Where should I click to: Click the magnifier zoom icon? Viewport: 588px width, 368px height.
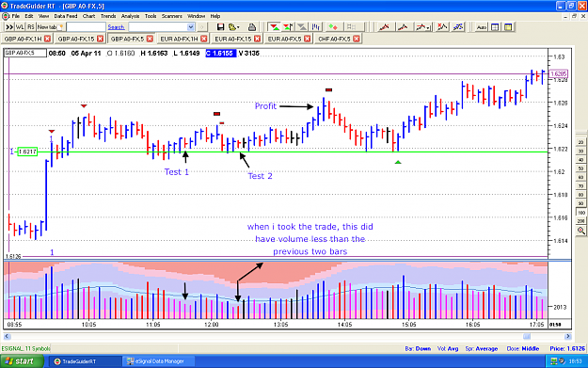click(580, 231)
